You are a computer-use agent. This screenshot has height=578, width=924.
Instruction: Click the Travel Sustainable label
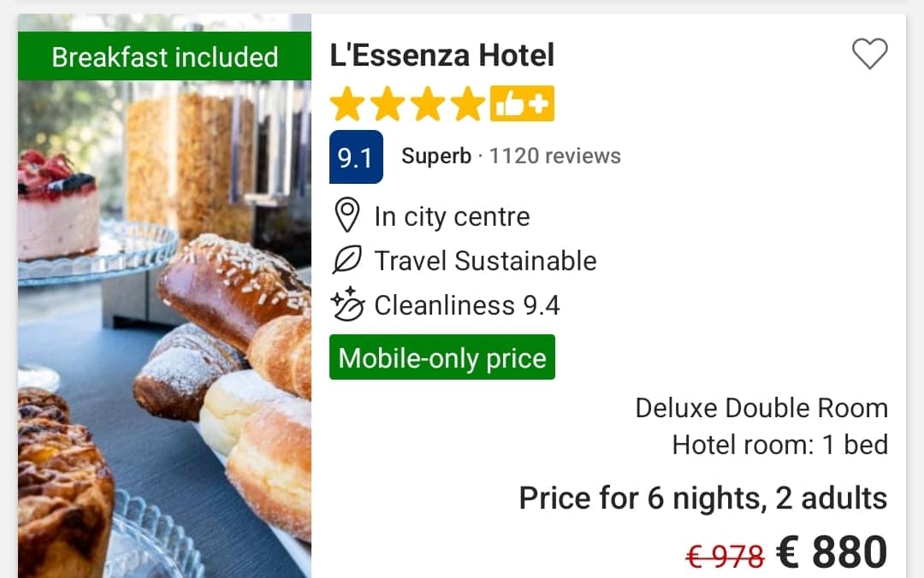(x=485, y=261)
